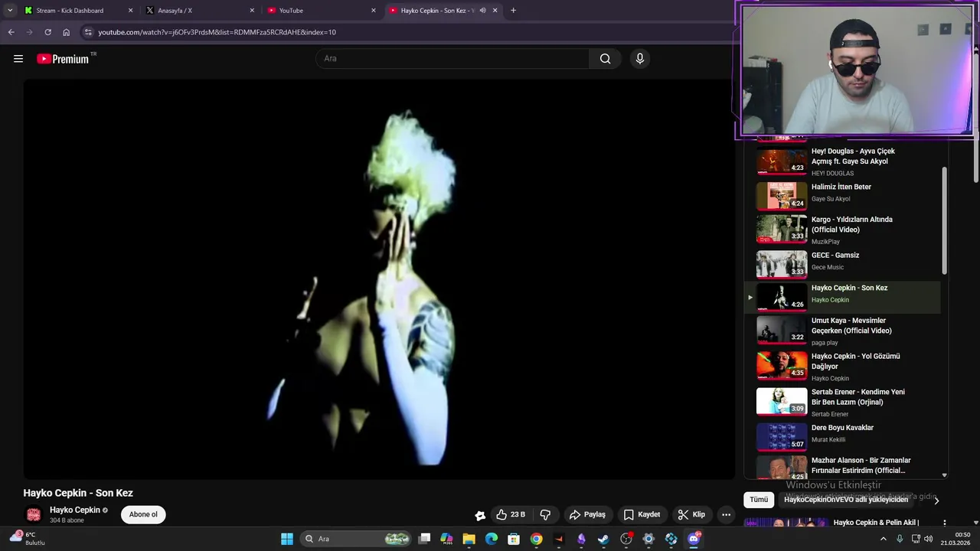Click the Abone ol subscribe button
The image size is (980, 551).
[x=143, y=514]
